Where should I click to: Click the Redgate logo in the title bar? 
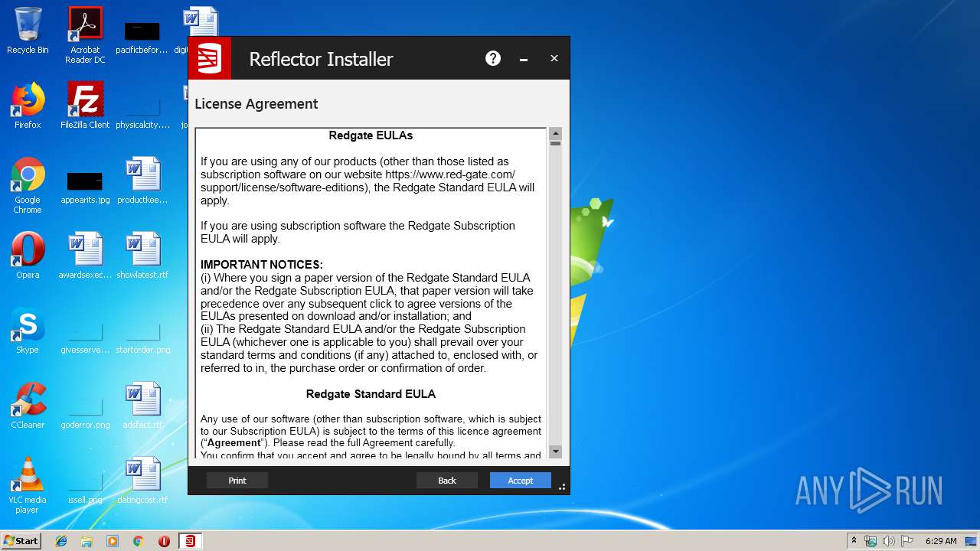(x=210, y=58)
